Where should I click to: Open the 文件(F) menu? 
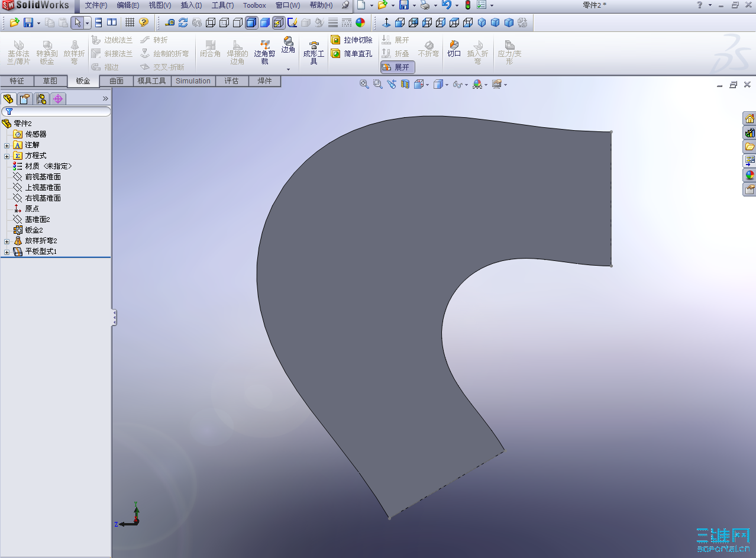[96, 5]
